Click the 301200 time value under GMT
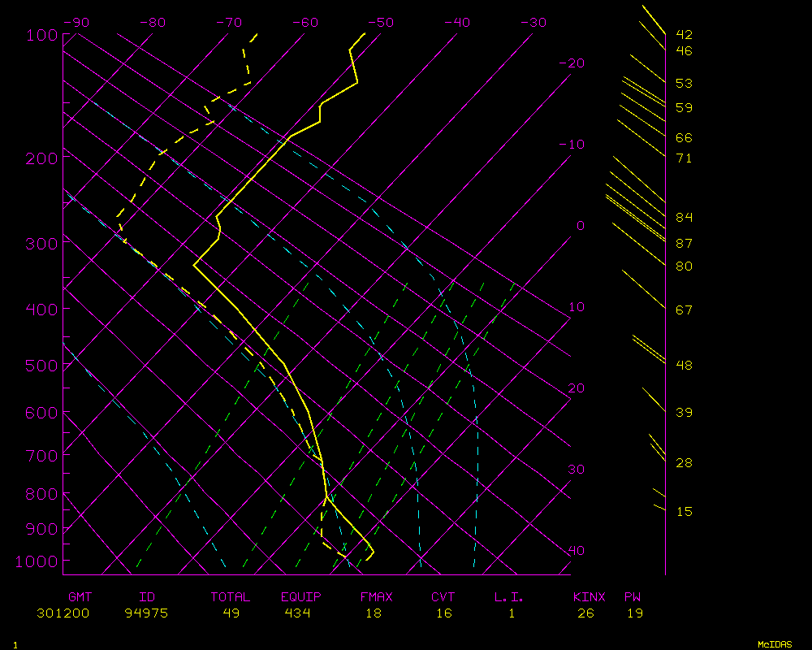Screen dimensions: 812x650 coord(63,613)
